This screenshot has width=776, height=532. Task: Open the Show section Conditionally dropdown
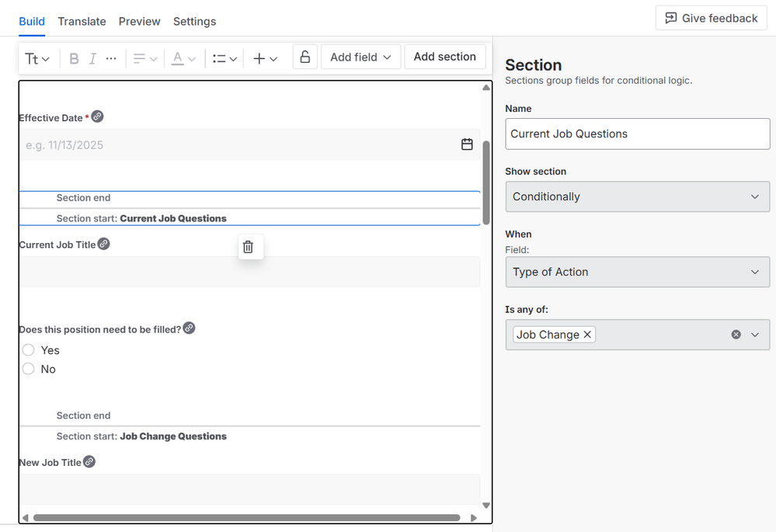coord(637,196)
